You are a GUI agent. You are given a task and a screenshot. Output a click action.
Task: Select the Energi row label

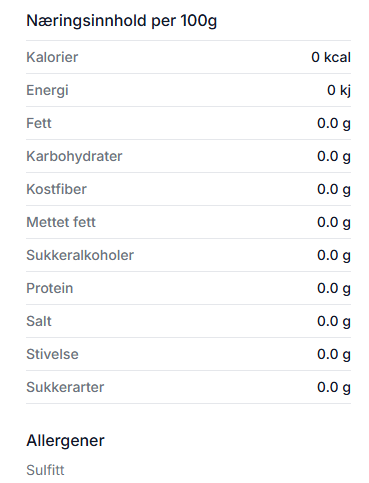(x=47, y=91)
